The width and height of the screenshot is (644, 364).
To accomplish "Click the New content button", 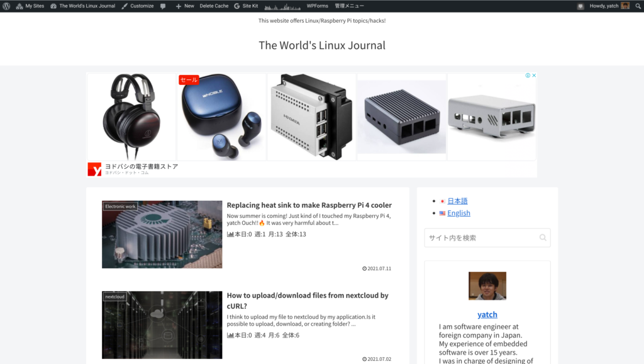I will pos(185,6).
